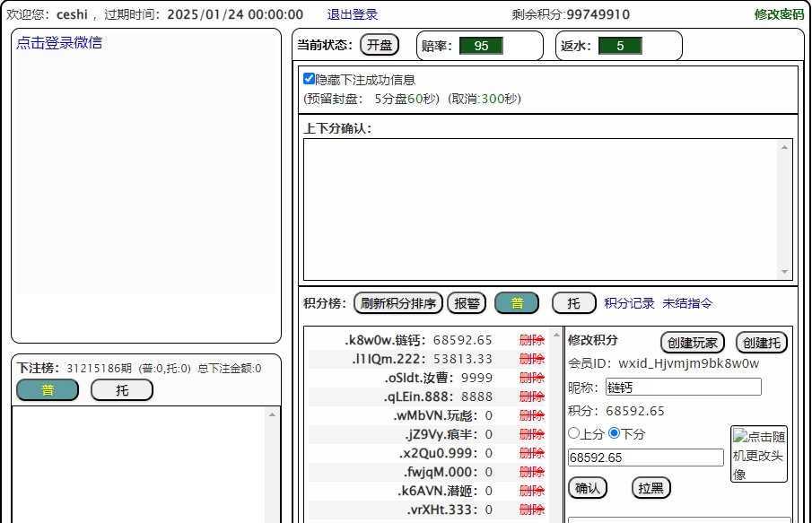This screenshot has height=523, width=812.
Task: Click up arrow of 上下分确认 scrollbar
Action: click(x=784, y=147)
